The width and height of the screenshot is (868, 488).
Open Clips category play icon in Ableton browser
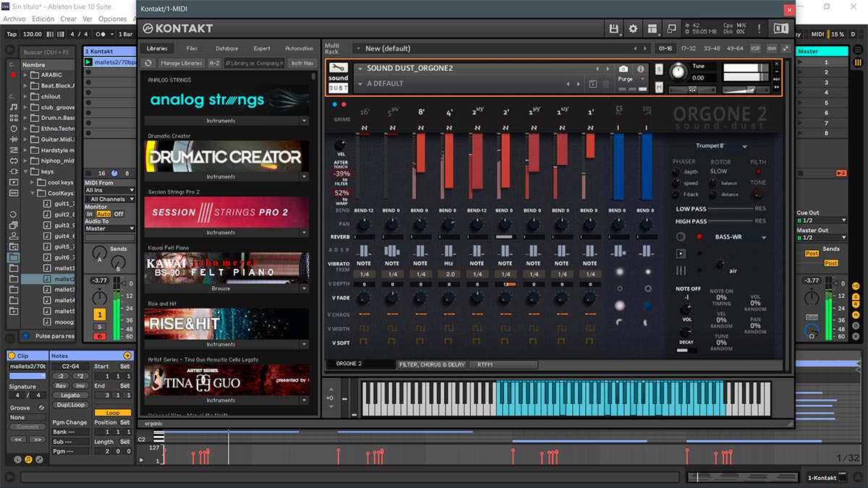coord(14,182)
